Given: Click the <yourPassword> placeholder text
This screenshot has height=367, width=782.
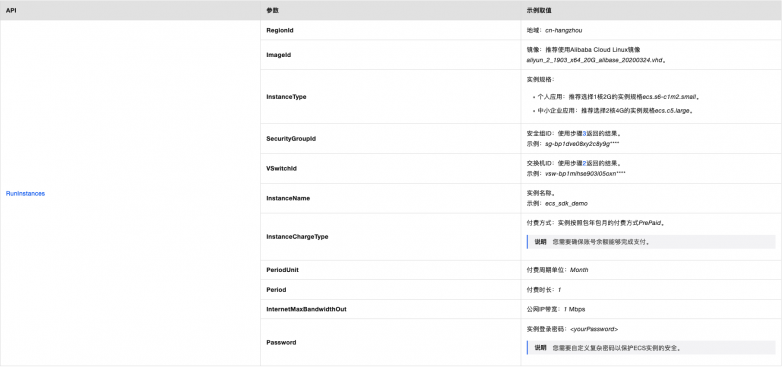Looking at the screenshot, I should point(594,329).
